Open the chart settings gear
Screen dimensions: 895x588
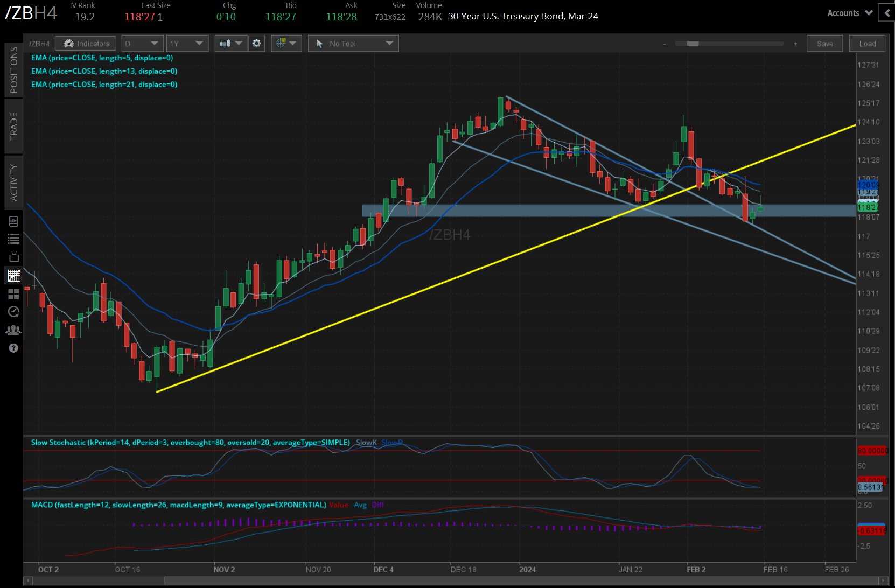257,44
